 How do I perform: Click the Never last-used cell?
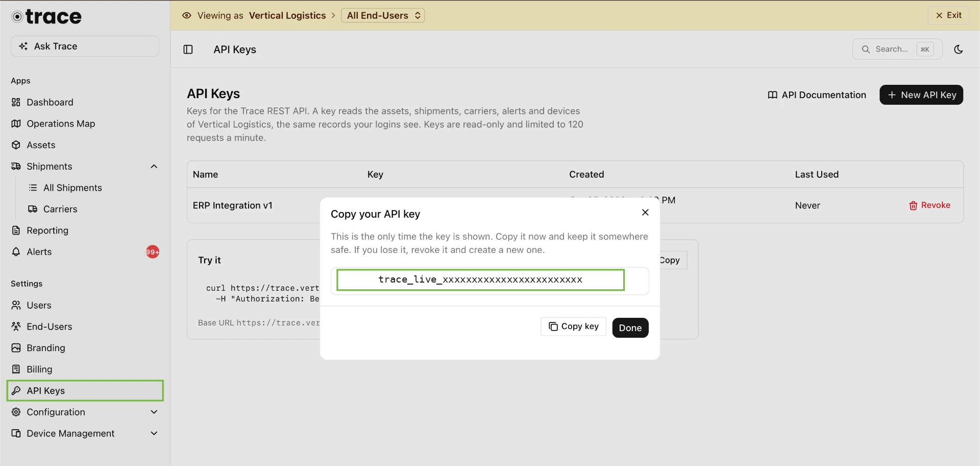[807, 205]
